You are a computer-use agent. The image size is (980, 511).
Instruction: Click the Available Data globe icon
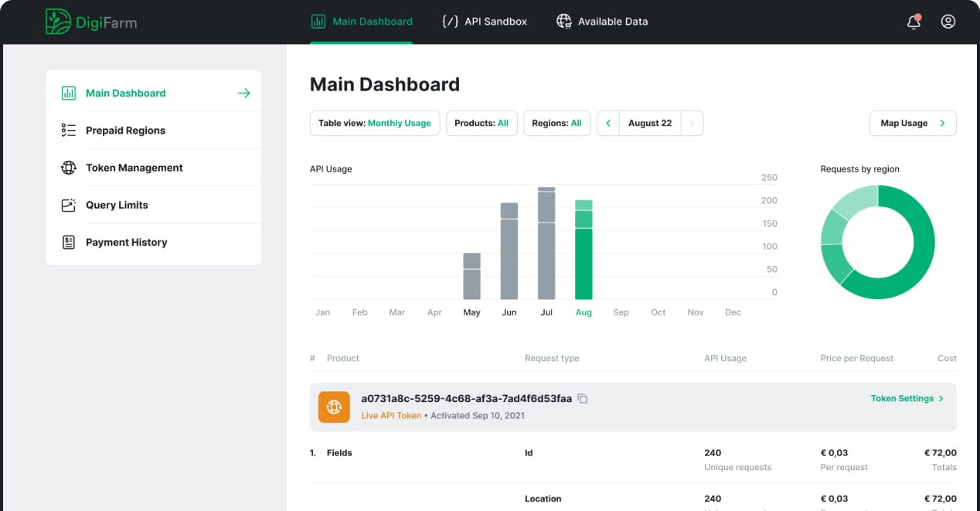pos(564,22)
